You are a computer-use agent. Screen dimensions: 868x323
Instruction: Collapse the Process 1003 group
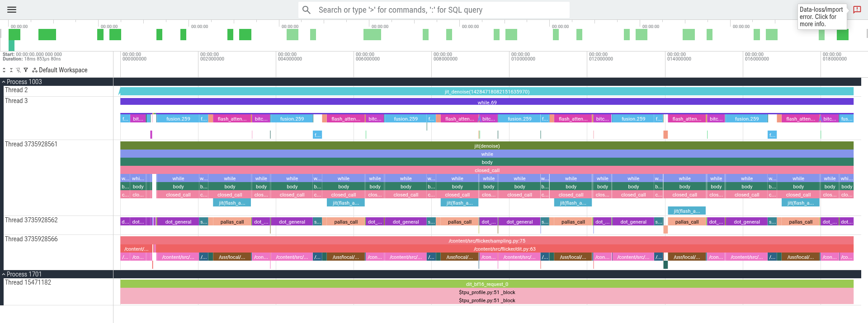(x=4, y=82)
